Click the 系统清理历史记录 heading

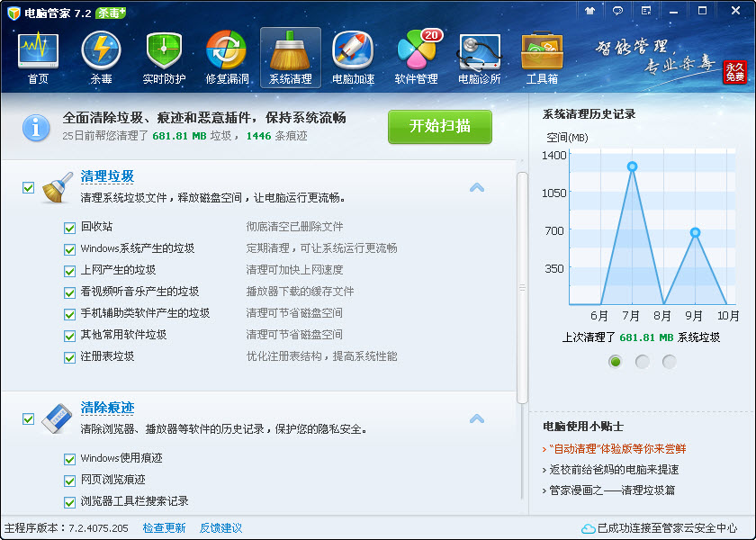coord(589,114)
